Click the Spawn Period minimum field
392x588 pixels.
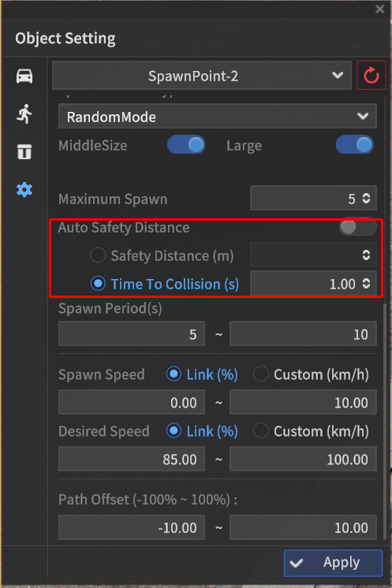point(132,333)
